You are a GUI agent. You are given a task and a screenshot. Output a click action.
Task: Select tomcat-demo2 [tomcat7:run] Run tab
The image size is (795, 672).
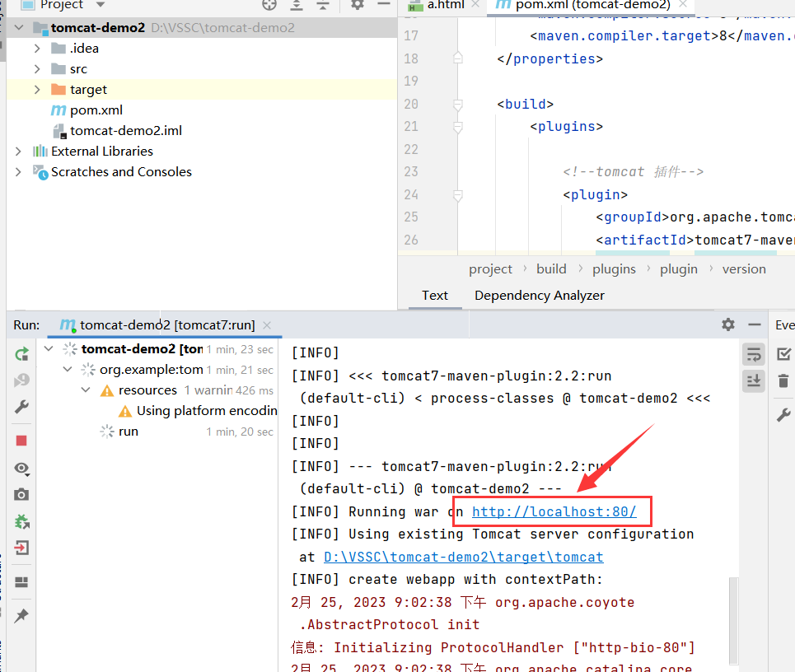click(x=167, y=324)
